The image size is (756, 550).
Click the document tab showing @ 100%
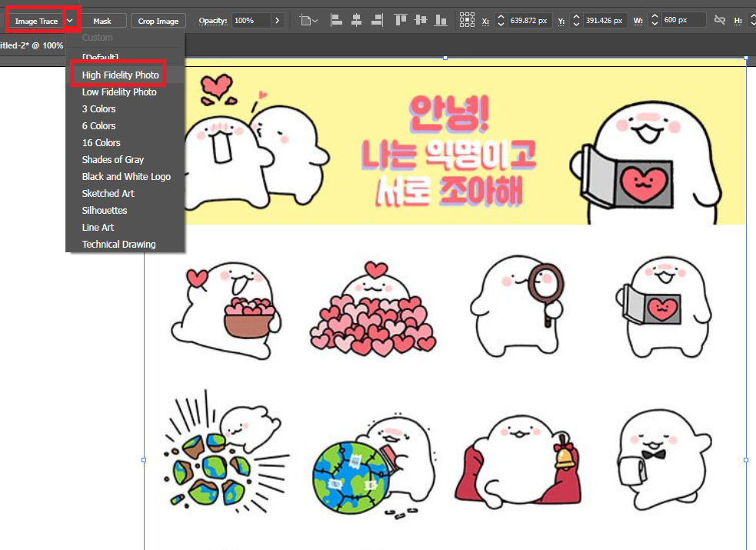32,45
